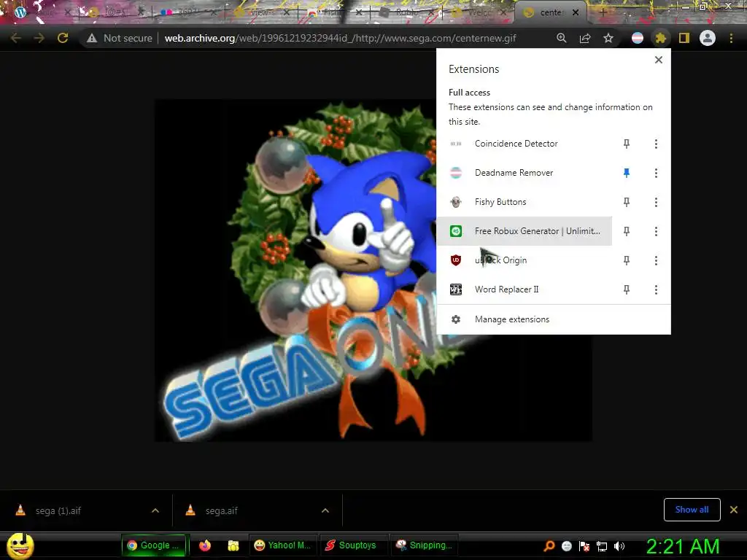Click the URL address bar
The image size is (747, 560).
[340, 38]
